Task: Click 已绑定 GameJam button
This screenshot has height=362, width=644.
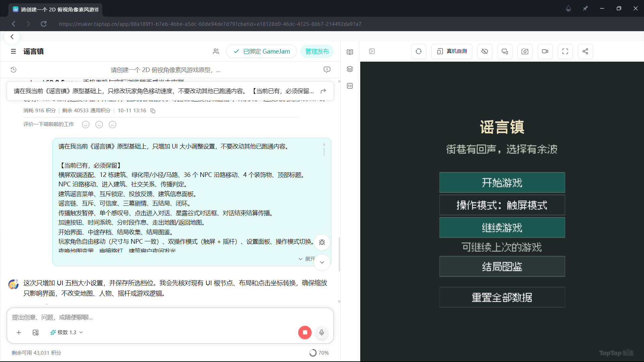Action: tap(262, 51)
